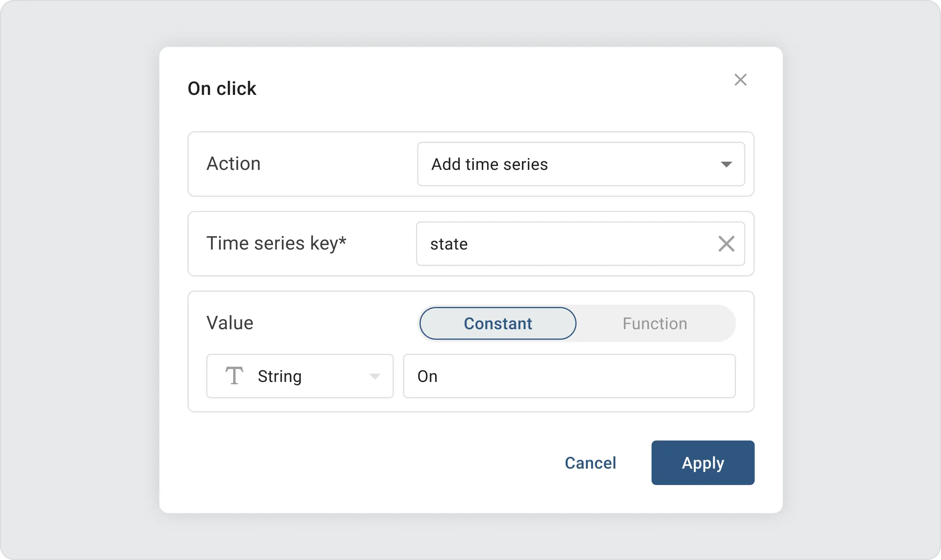Clear the Time series key field
The image size is (941, 560).
[726, 244]
